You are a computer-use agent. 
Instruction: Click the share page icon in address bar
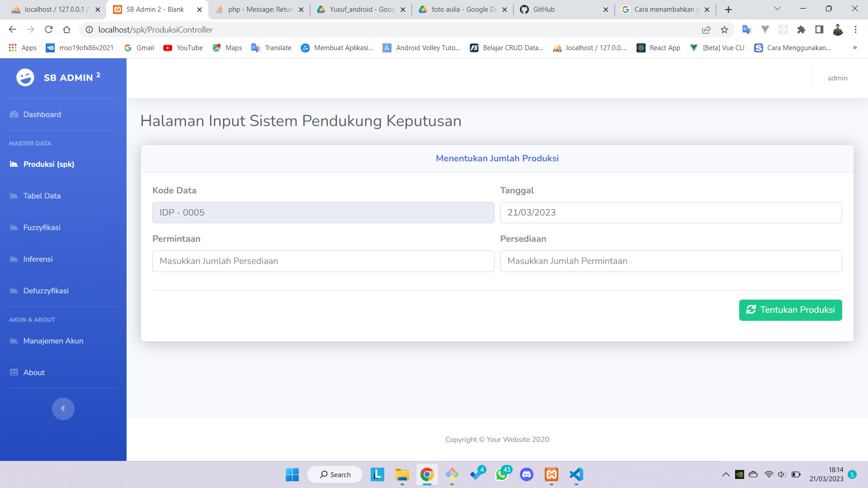(706, 30)
